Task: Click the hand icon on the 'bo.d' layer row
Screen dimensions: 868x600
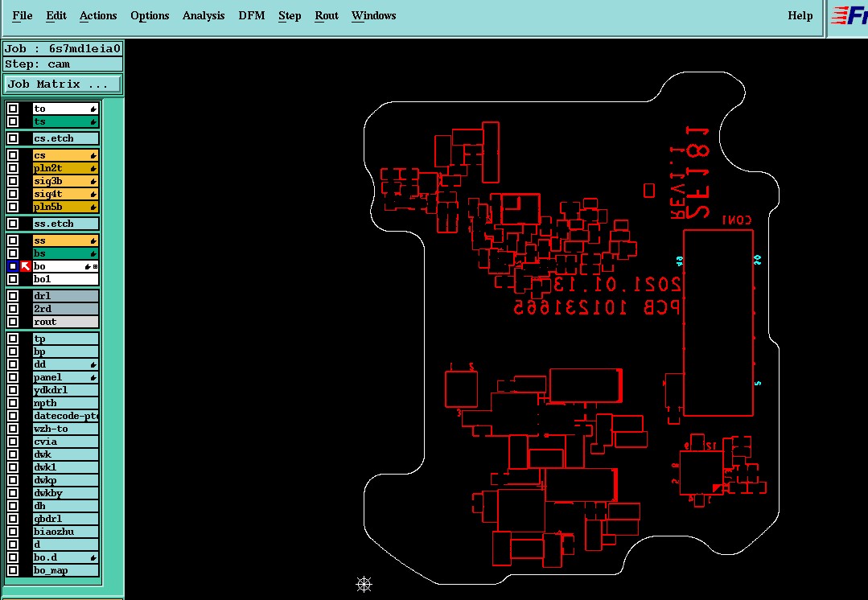Action: pyautogui.click(x=93, y=558)
